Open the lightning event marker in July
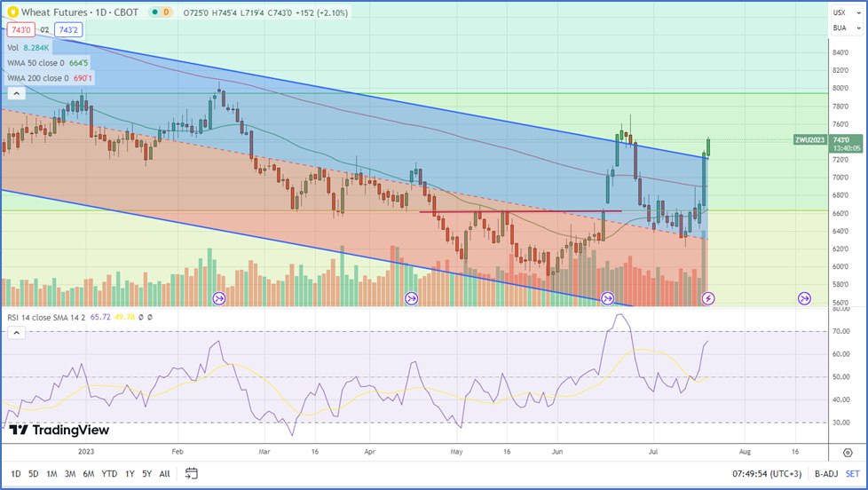This screenshot has width=868, height=490. pyautogui.click(x=708, y=298)
